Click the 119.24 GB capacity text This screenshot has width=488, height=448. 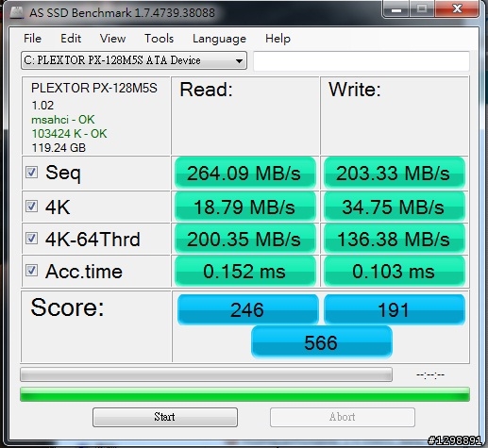point(59,148)
